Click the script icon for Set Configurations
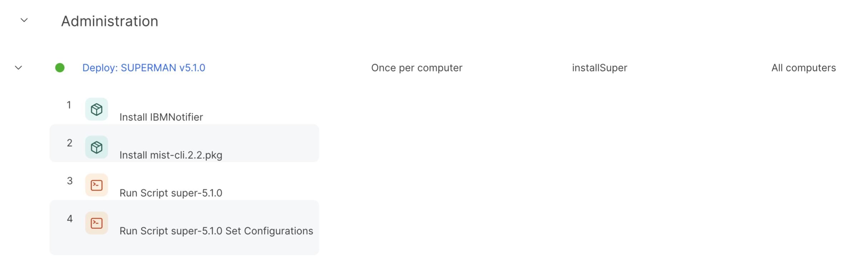 tap(96, 223)
